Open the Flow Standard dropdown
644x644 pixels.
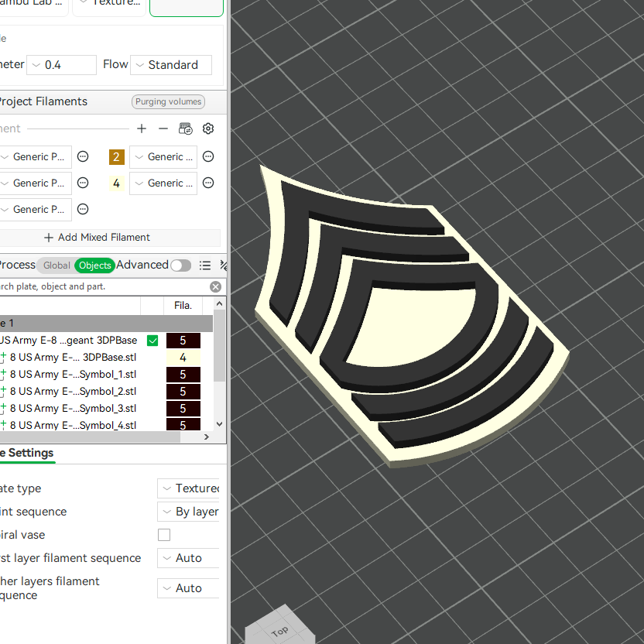[x=171, y=65]
